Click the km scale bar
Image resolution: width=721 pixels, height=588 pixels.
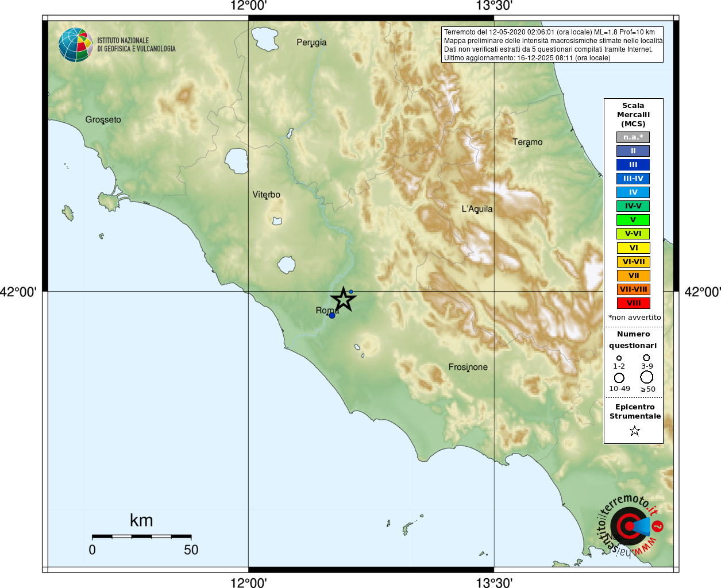point(141,536)
